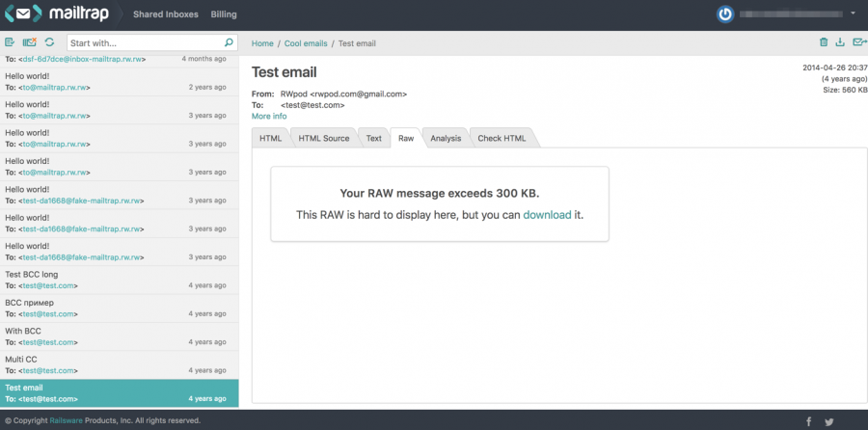This screenshot has width=868, height=430.
Task: Click the search magnifier icon
Action: (229, 42)
